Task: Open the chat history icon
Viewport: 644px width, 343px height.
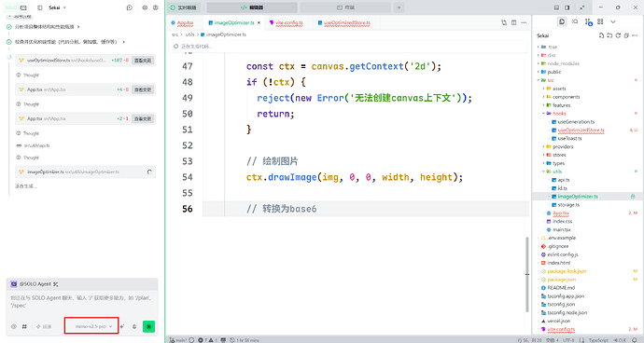Action: [x=130, y=7]
